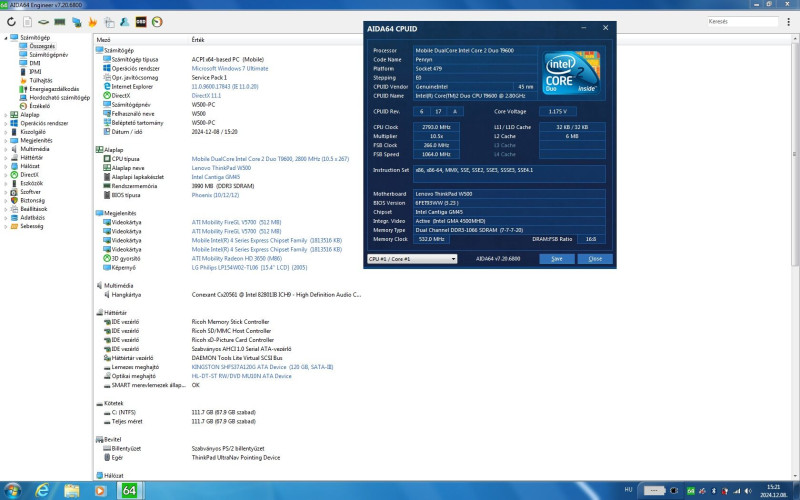Open the Energiagazdálkodás page
This screenshot has height=500, width=800.
(54, 89)
